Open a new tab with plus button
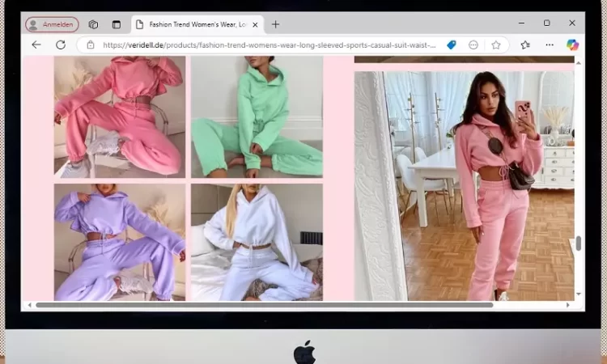This screenshot has height=364, width=607. click(275, 24)
